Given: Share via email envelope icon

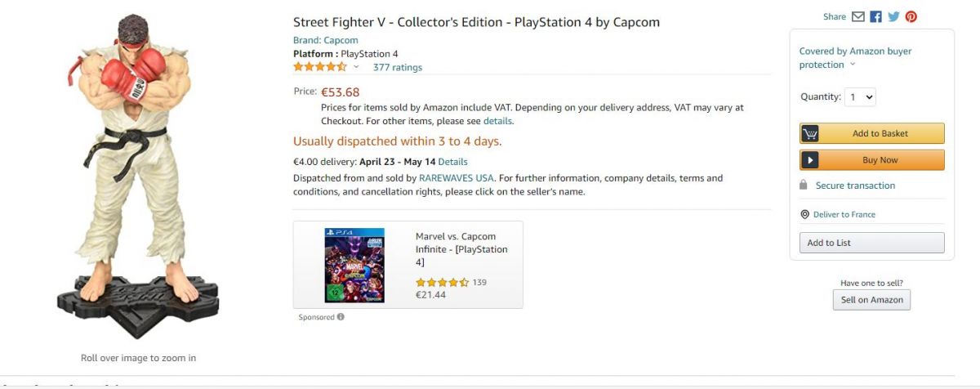Looking at the screenshot, I should coord(857,16).
